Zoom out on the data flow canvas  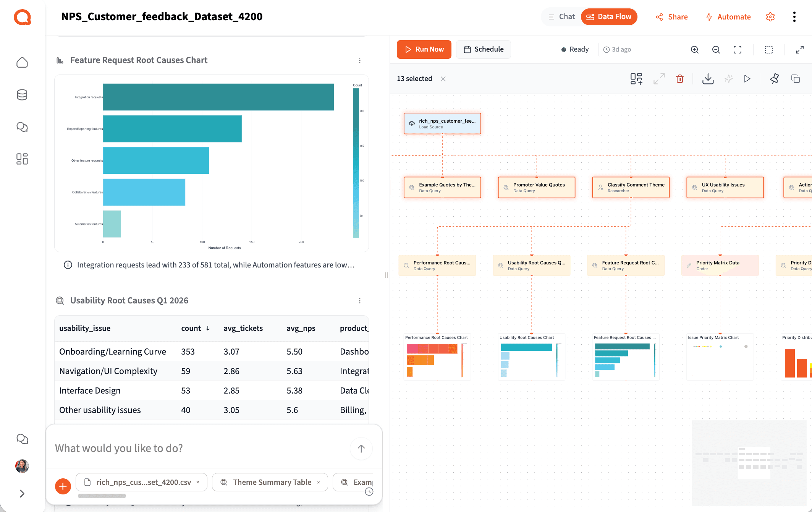pos(716,49)
